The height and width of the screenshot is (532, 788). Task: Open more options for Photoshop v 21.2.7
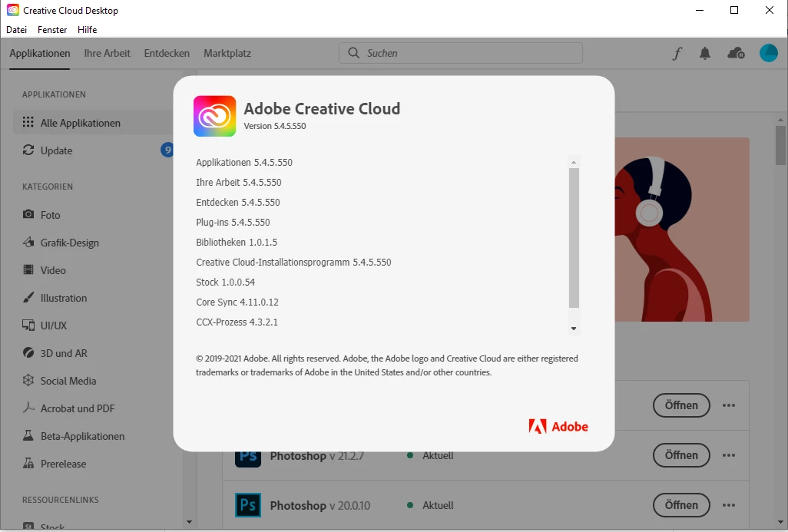point(729,455)
